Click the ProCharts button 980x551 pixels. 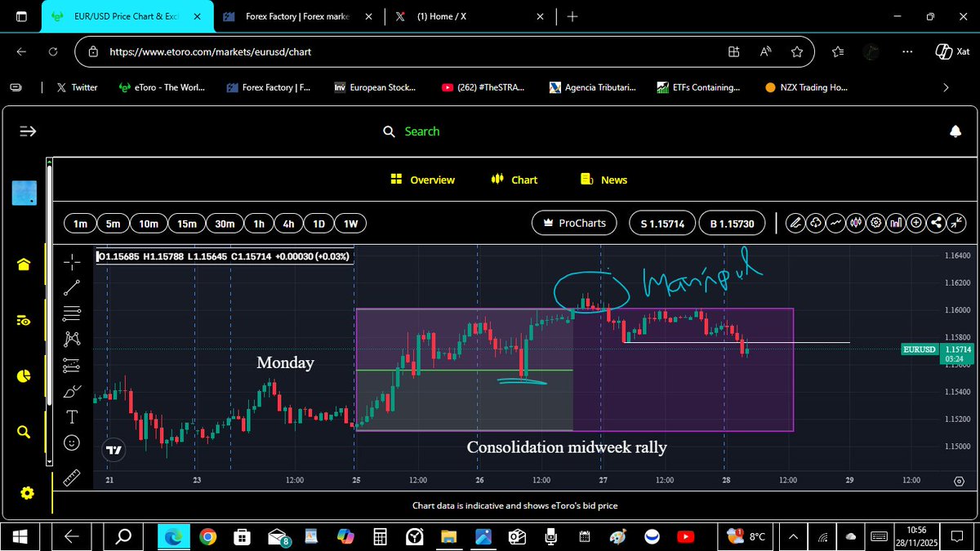pyautogui.click(x=572, y=223)
